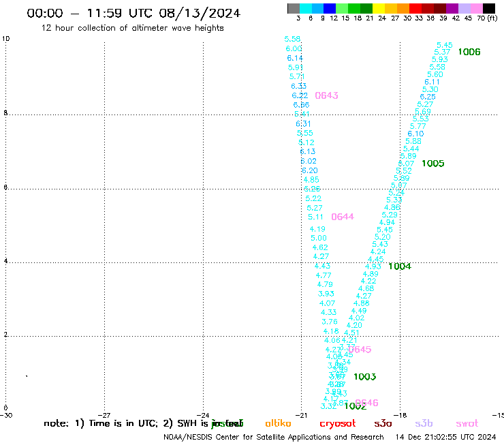Click the black swatch at legend end
The image size is (504, 443).
coord(488,8)
